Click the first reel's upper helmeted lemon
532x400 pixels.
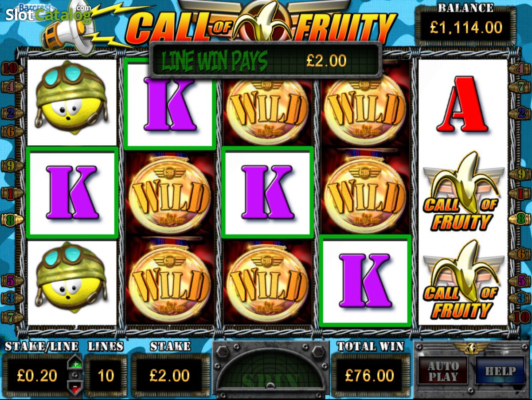tap(72, 98)
